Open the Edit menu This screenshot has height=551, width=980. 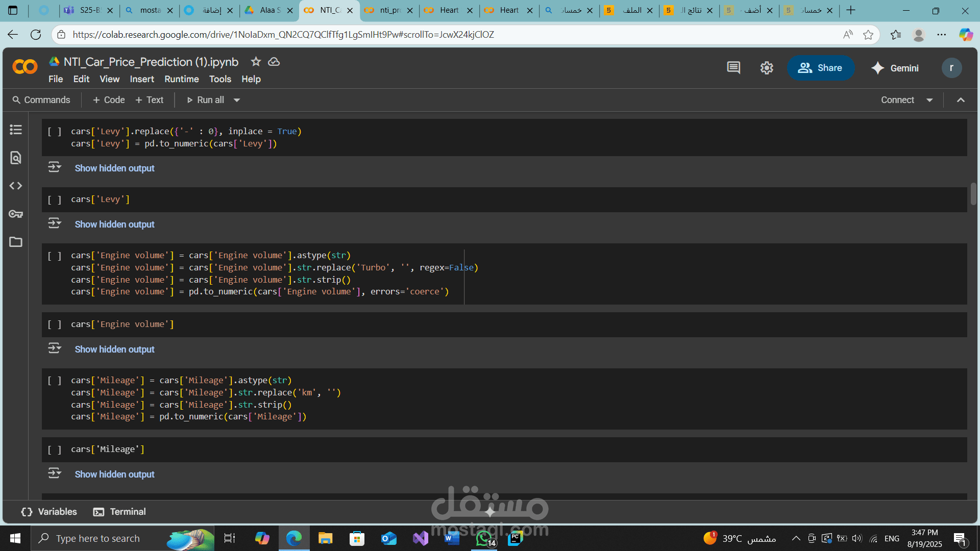tap(81, 79)
